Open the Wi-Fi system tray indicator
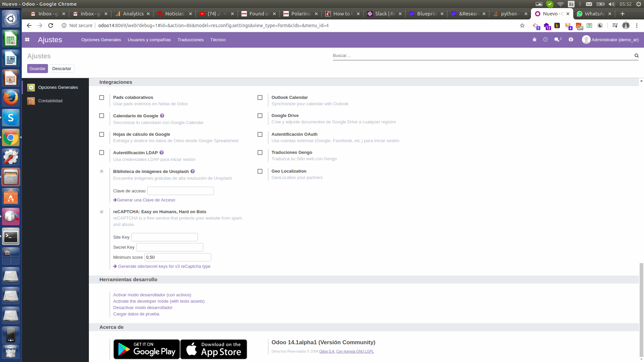Viewport: 644px width, 362px height. tap(560, 4)
